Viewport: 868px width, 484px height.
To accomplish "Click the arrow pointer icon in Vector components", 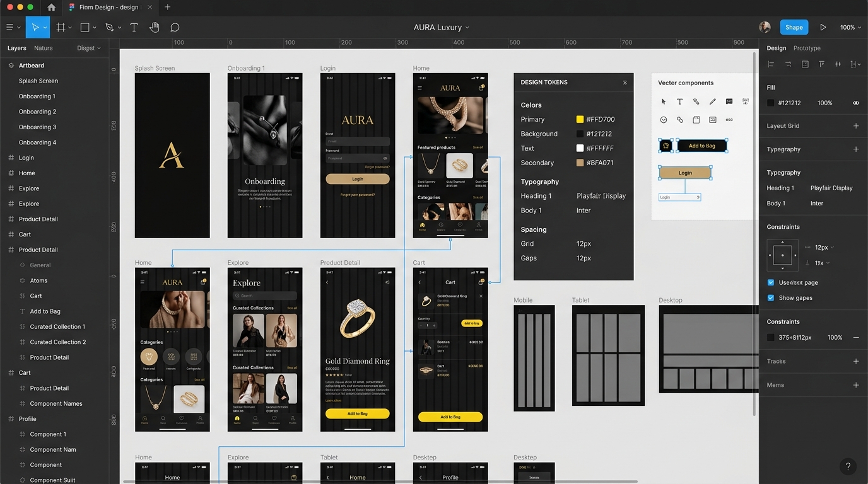I will point(664,101).
